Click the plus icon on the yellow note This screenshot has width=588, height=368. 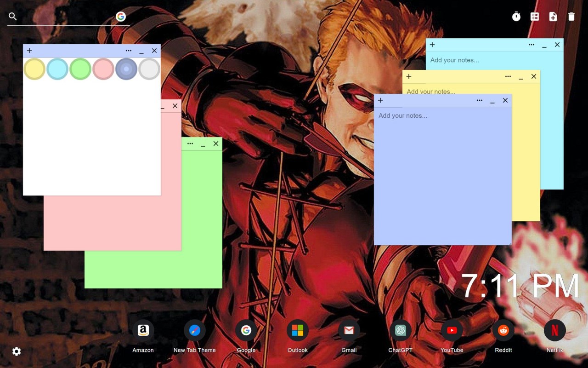click(x=409, y=76)
